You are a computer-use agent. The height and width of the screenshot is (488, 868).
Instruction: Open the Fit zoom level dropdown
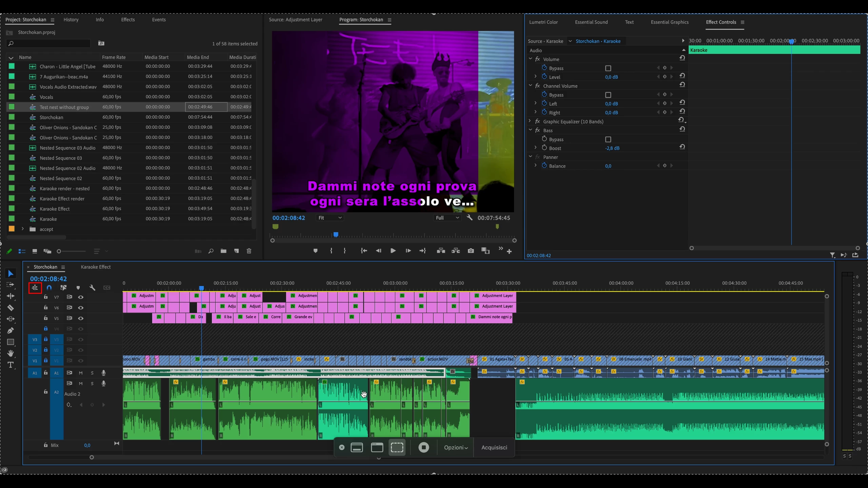point(330,218)
